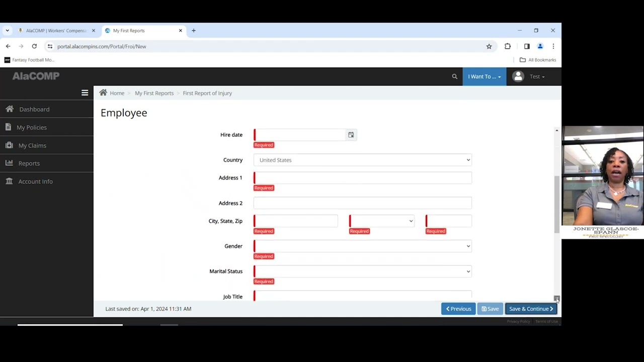This screenshot has width=644, height=362.
Task: Click the browser address bar URL
Action: click(102, 46)
